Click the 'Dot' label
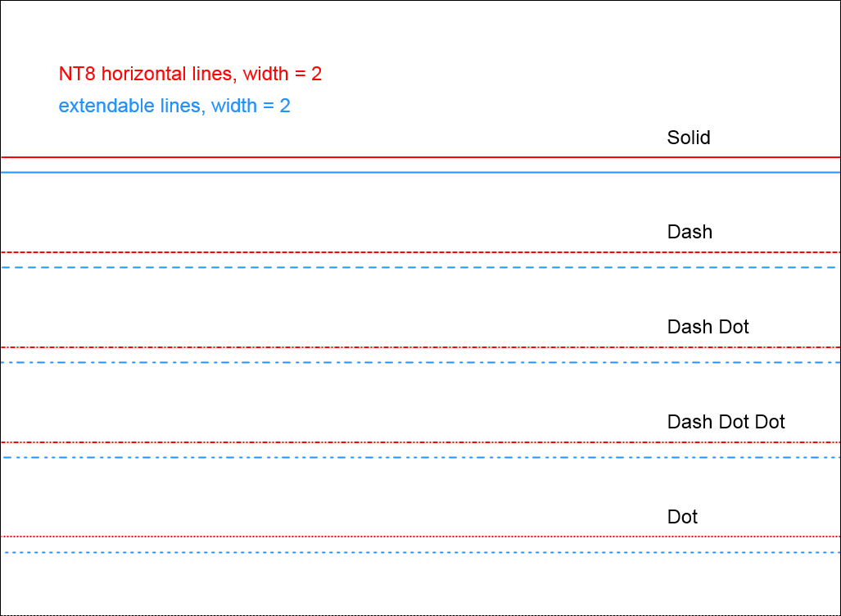 click(x=682, y=517)
